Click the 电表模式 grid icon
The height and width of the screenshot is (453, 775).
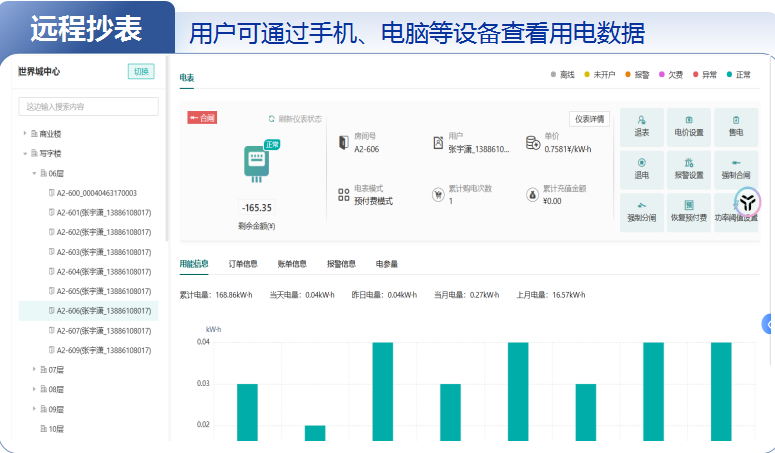coord(344,195)
